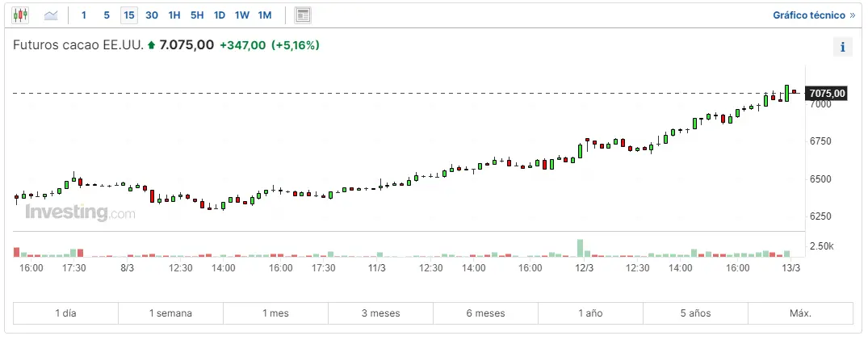
Task: Choose the 30 minute interval
Action: click(x=152, y=15)
